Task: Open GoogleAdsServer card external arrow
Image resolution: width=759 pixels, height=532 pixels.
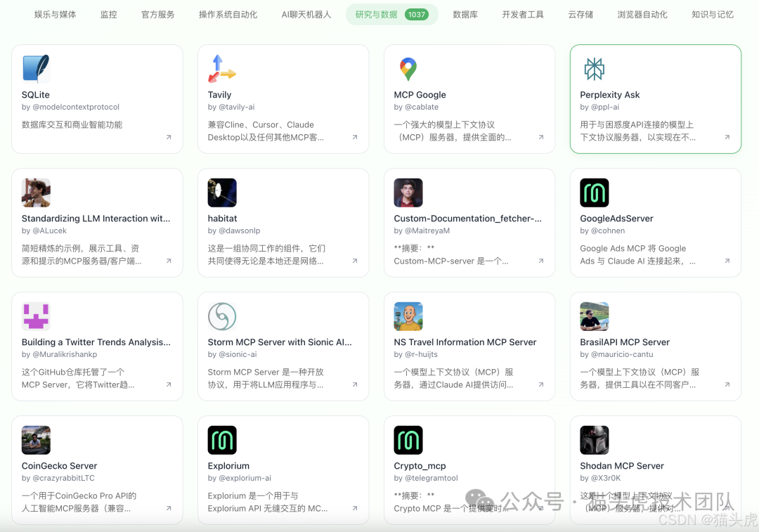Action: pos(727,261)
